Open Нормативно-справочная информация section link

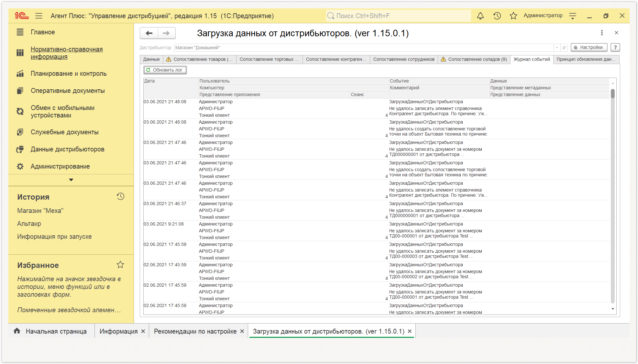click(x=67, y=53)
